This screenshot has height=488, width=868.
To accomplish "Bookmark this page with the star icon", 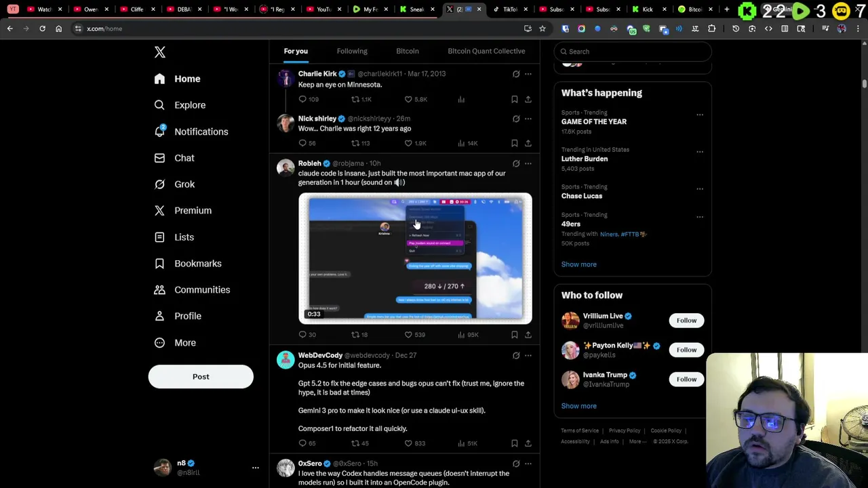I will coord(542,28).
